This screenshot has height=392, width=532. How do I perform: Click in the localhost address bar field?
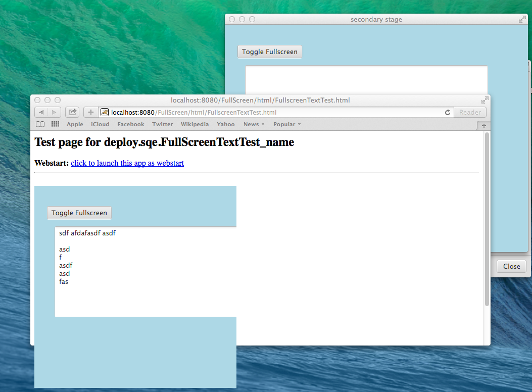273,112
